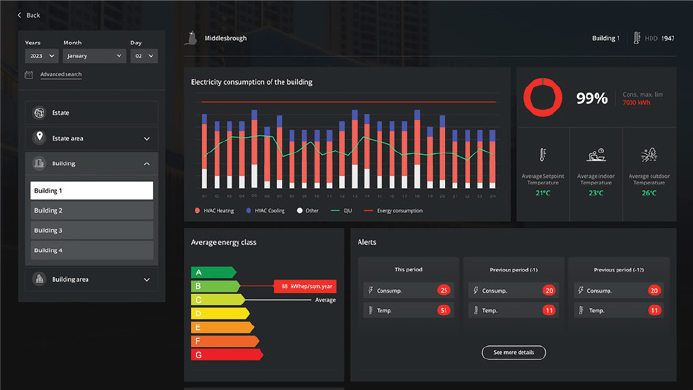Select energy class G arrow
Image resolution: width=693 pixels, height=390 pixels.
(x=227, y=355)
